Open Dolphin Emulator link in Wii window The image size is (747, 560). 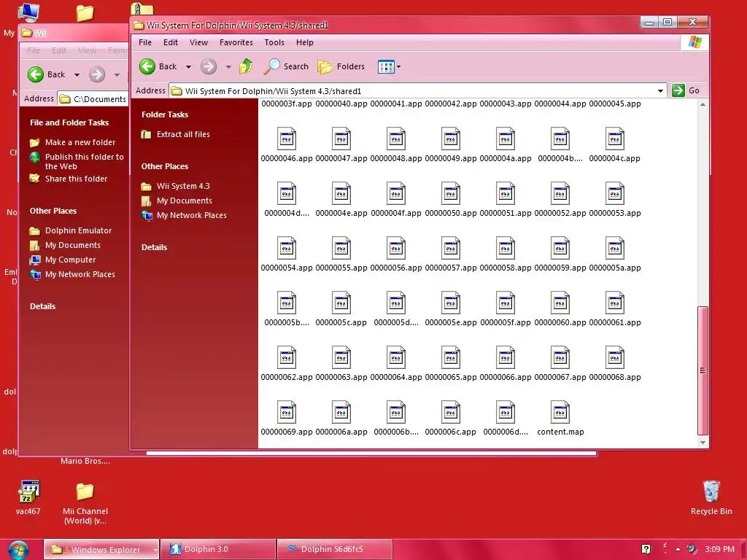pyautogui.click(x=78, y=230)
